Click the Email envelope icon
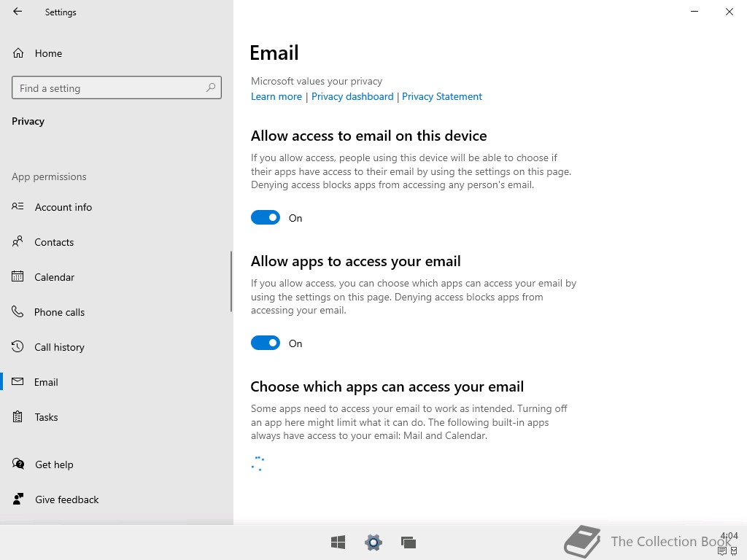The image size is (747, 560). pyautogui.click(x=18, y=381)
